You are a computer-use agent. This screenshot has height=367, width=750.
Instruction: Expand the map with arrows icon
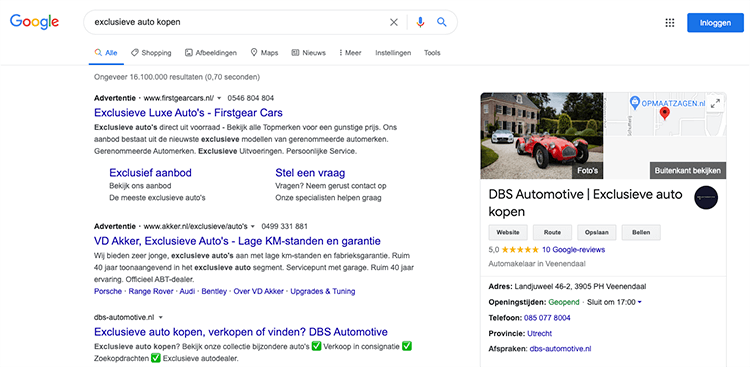click(x=716, y=103)
